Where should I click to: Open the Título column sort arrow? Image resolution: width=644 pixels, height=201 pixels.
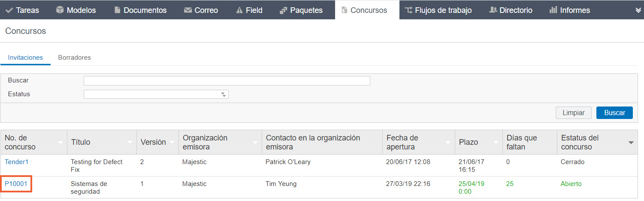coord(130,142)
